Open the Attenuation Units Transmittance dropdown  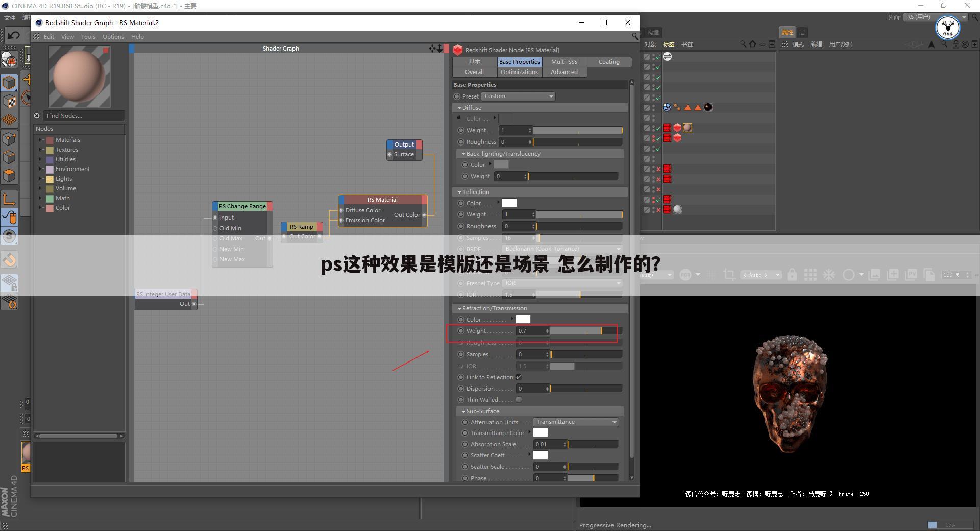pos(576,422)
